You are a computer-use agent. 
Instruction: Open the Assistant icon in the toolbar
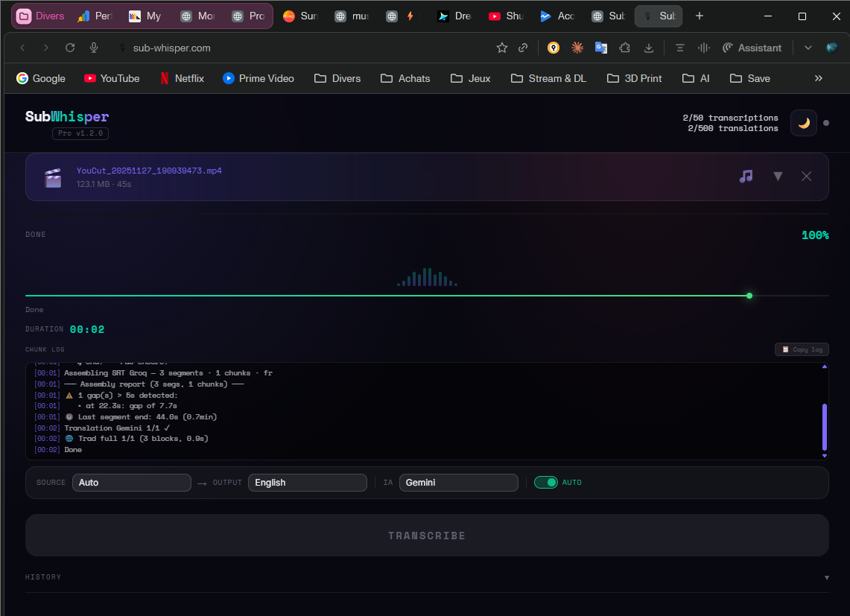tap(752, 47)
